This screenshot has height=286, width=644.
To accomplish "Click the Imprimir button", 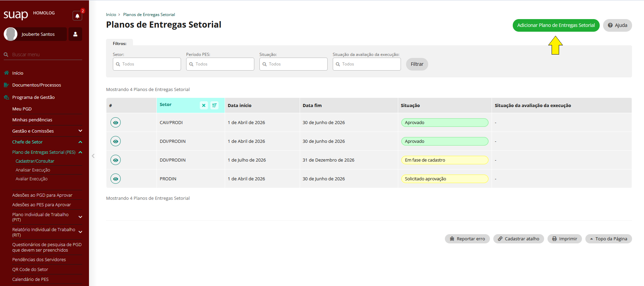I will [x=565, y=239].
